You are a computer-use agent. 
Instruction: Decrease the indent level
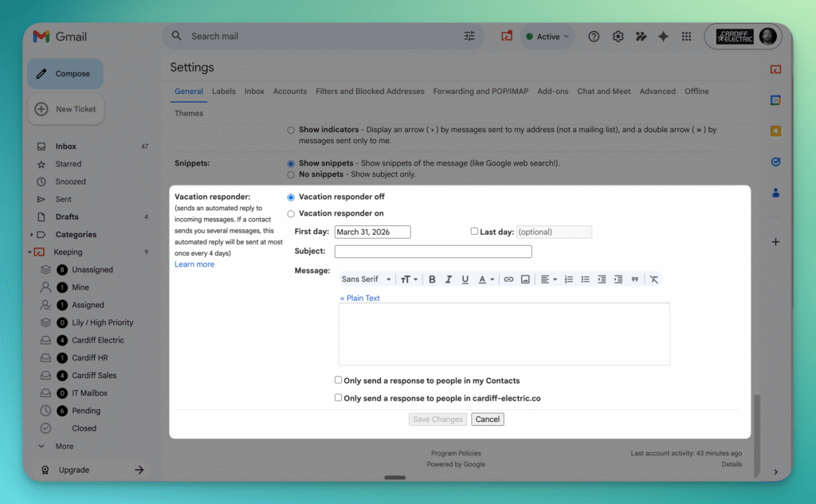click(602, 279)
